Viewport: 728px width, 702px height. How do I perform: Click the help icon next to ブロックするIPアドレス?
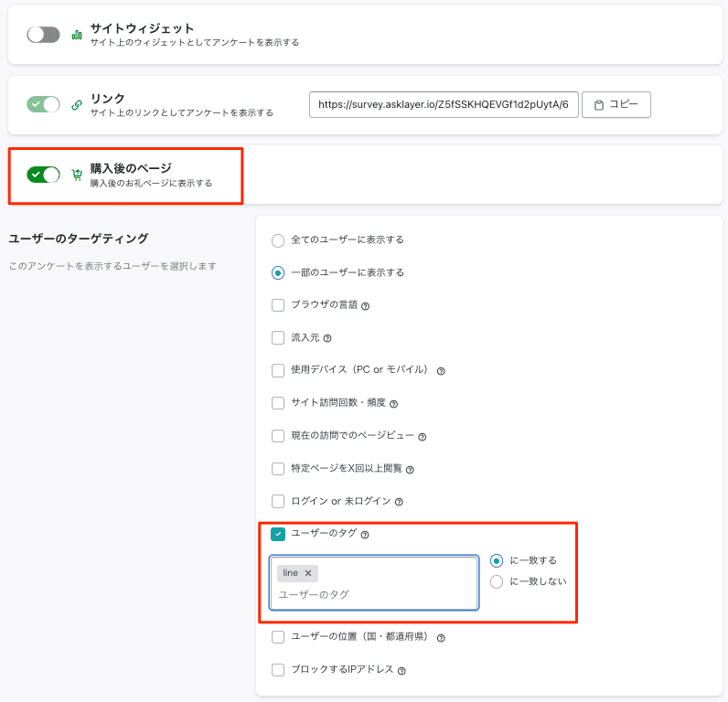coord(402,670)
